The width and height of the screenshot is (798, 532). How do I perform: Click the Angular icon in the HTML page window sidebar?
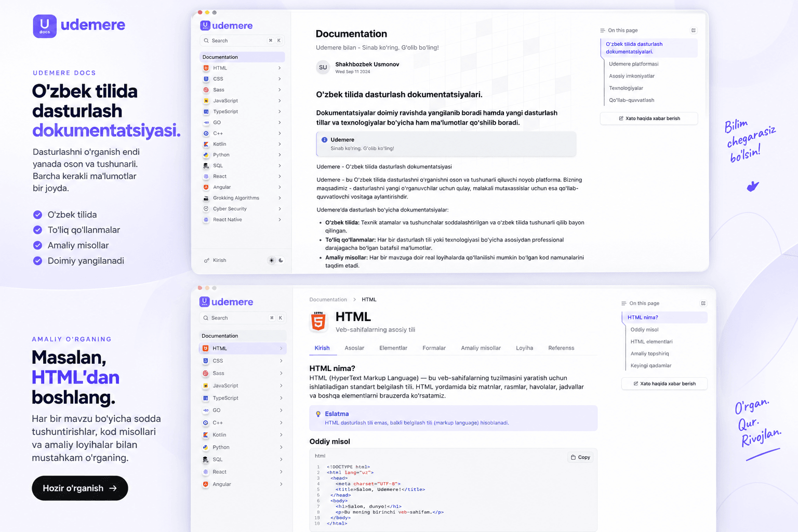click(206, 484)
